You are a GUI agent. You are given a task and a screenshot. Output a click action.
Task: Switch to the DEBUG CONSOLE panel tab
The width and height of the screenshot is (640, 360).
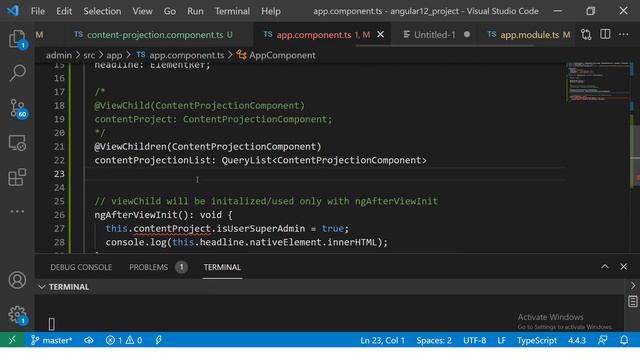click(81, 267)
